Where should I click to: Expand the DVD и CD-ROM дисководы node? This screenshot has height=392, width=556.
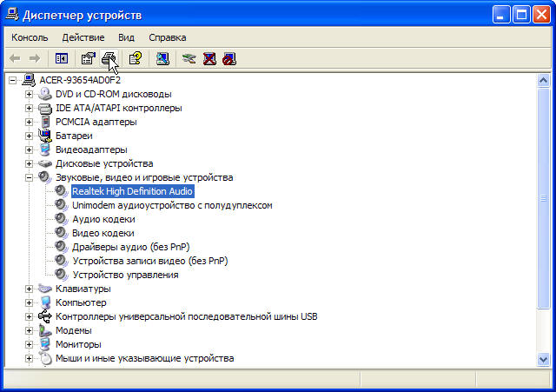coord(29,94)
